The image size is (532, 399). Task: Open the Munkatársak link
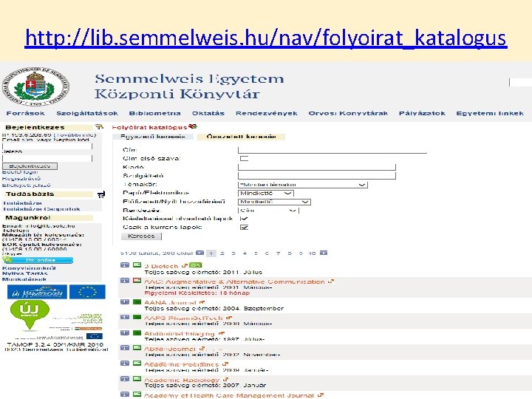[x=24, y=279]
